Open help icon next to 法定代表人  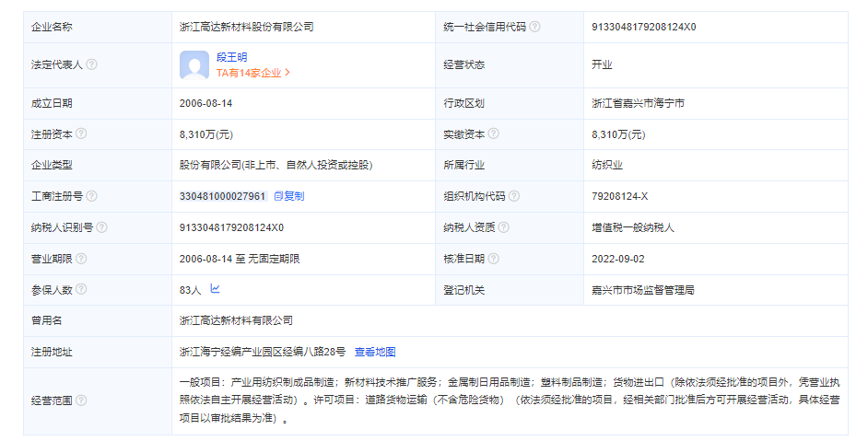[x=91, y=64]
